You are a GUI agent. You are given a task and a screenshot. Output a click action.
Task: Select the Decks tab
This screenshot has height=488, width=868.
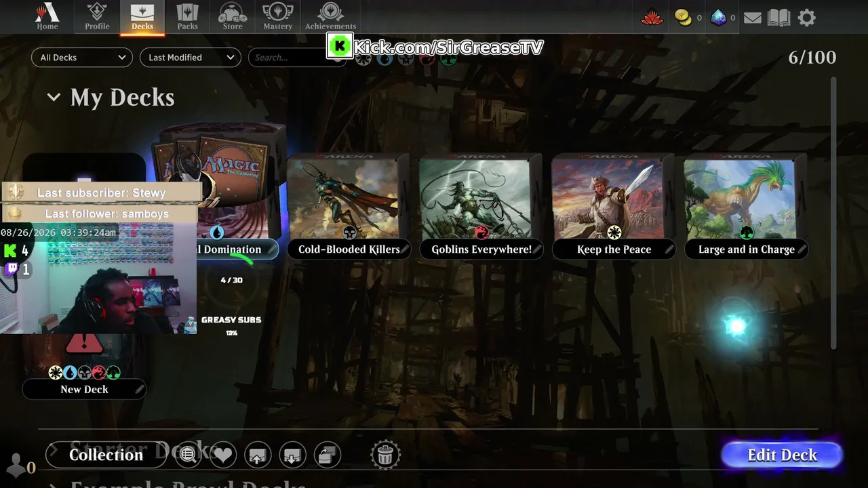point(142,17)
